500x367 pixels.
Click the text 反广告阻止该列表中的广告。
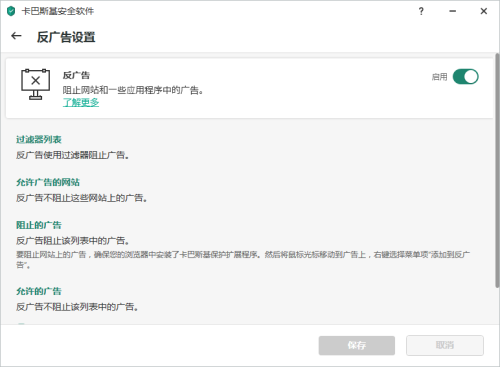(x=73, y=241)
